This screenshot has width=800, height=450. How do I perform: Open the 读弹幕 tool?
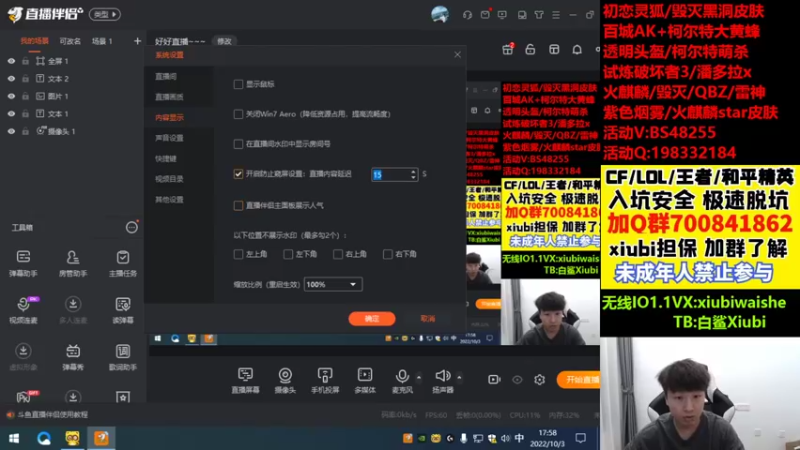coord(122,310)
